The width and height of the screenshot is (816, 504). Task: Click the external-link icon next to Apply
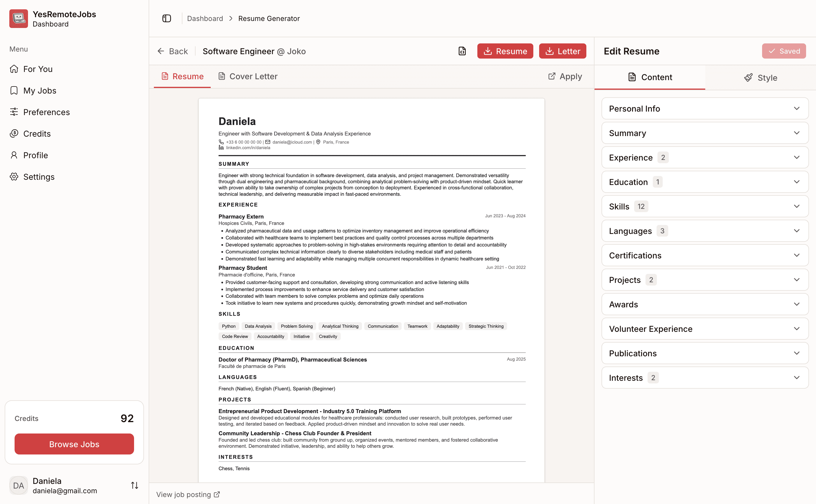coord(552,76)
